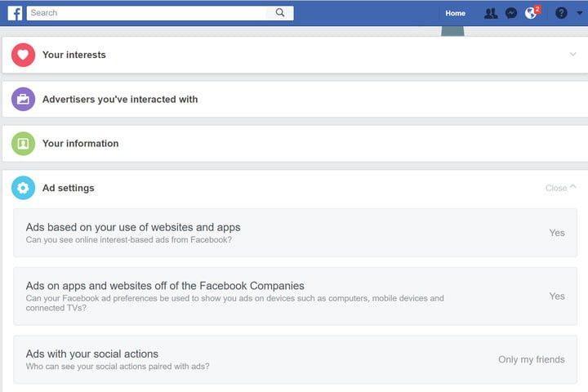Click the search magnifier icon
The width and height of the screenshot is (588, 392).
pos(280,13)
